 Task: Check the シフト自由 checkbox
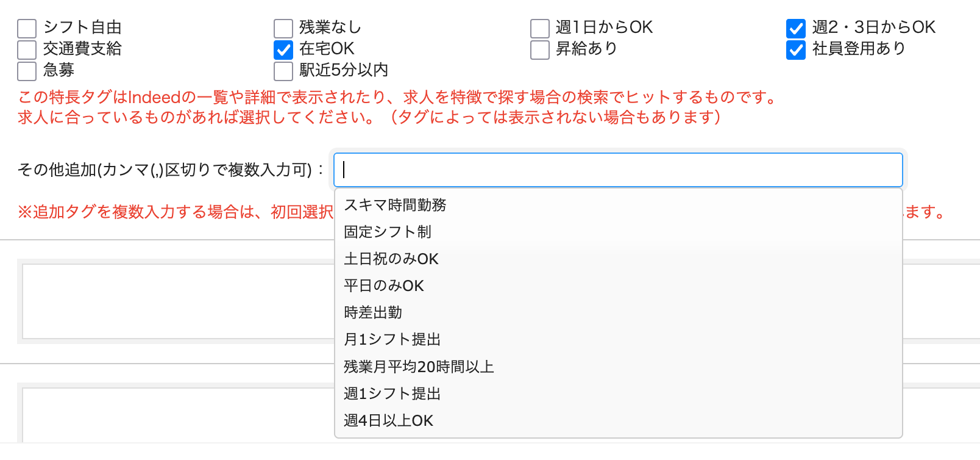pyautogui.click(x=27, y=28)
